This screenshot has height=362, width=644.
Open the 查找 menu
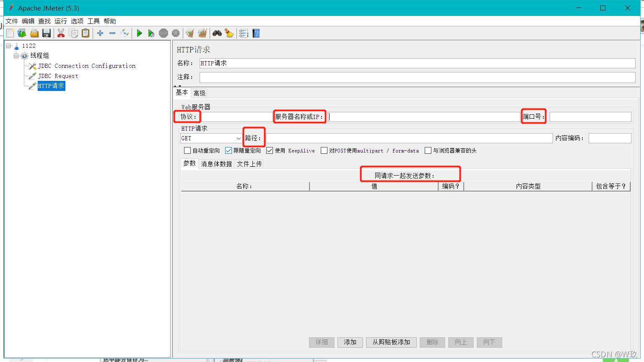(x=44, y=21)
